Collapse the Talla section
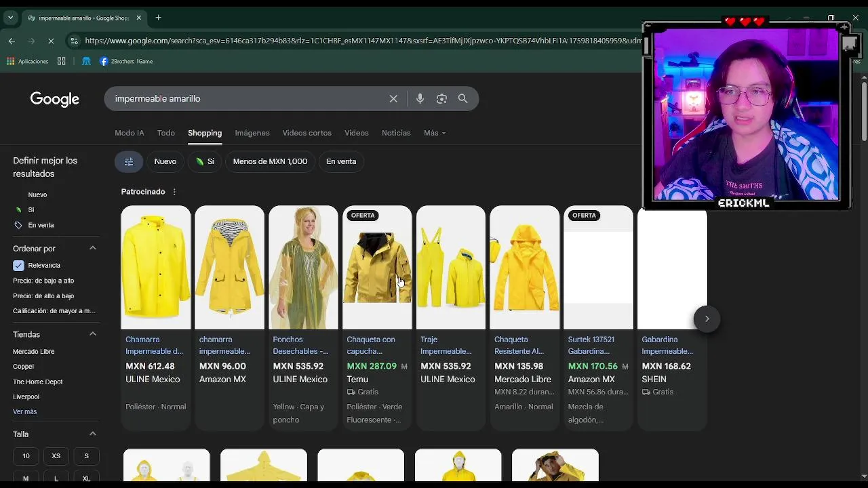868x488 pixels. 93,434
